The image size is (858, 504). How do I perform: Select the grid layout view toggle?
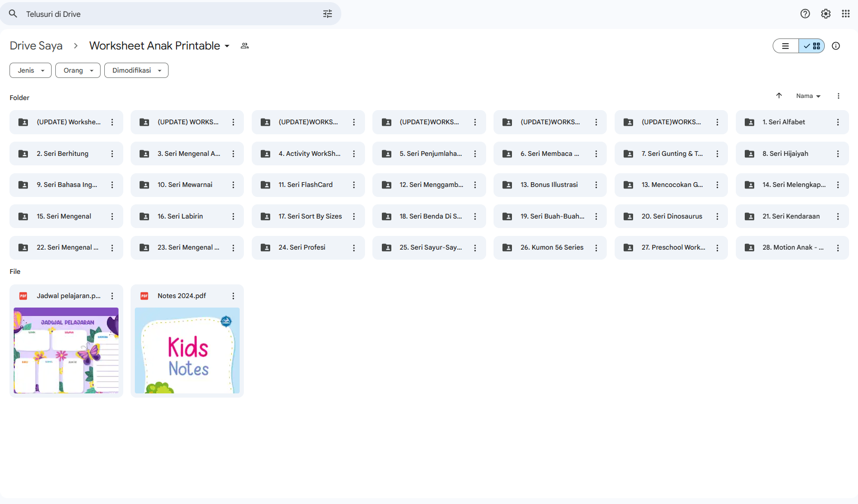pos(812,46)
